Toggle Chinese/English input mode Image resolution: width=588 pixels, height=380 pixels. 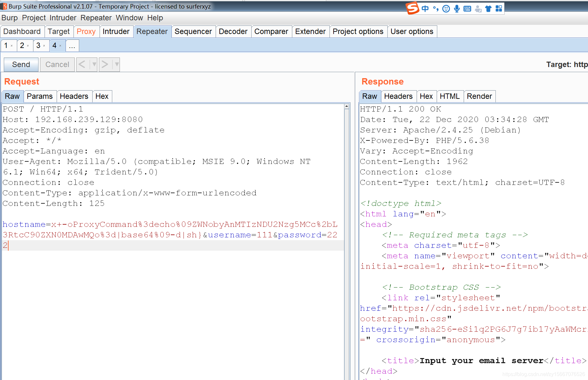425,8
